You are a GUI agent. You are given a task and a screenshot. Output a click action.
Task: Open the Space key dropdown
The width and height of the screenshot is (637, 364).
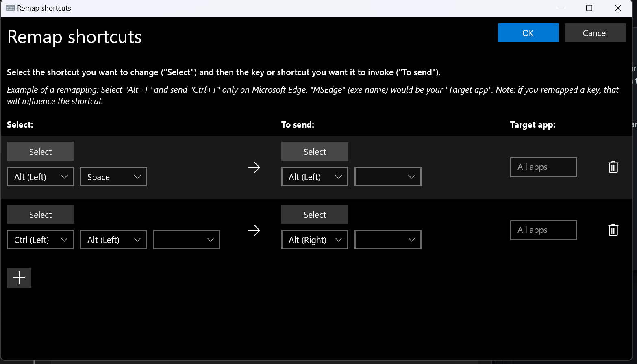coord(113,177)
